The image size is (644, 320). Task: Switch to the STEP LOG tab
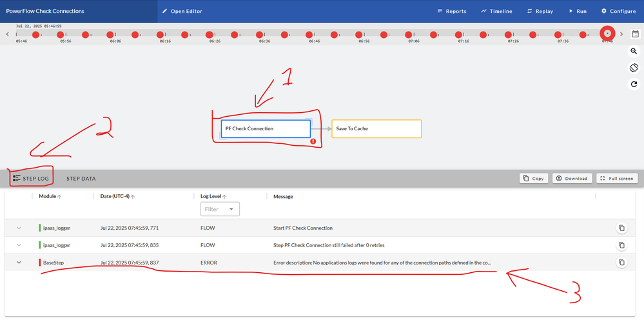pyautogui.click(x=31, y=178)
